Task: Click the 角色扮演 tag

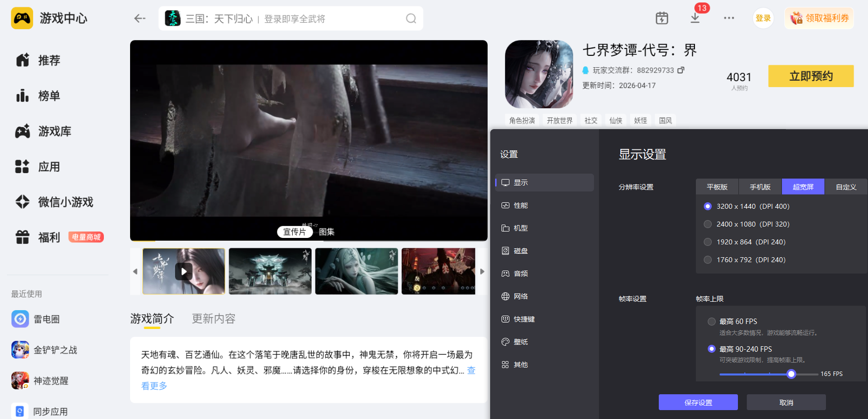Action: coord(522,120)
